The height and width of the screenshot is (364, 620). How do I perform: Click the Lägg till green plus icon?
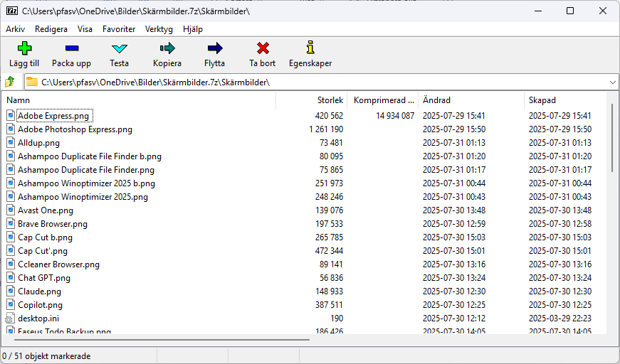tap(24, 48)
